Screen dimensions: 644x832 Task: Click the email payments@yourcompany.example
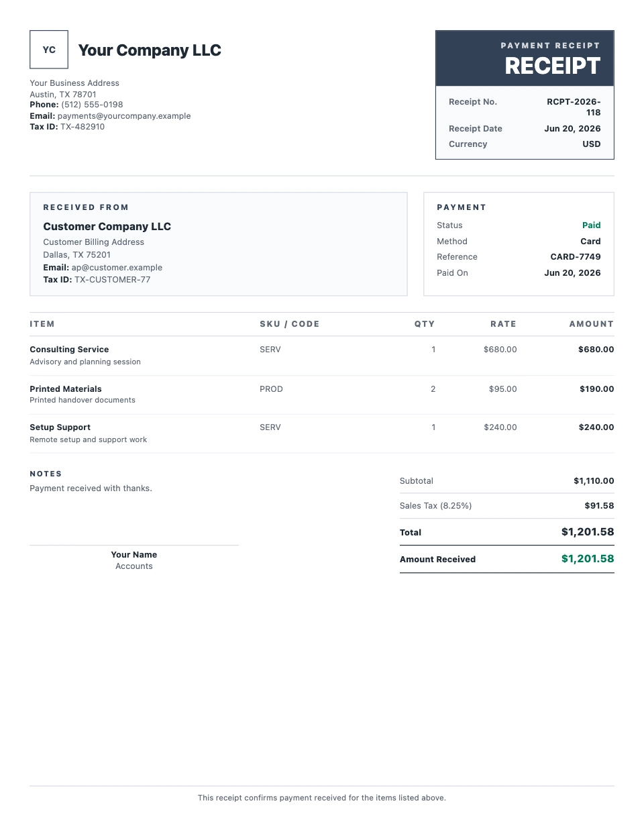(124, 116)
